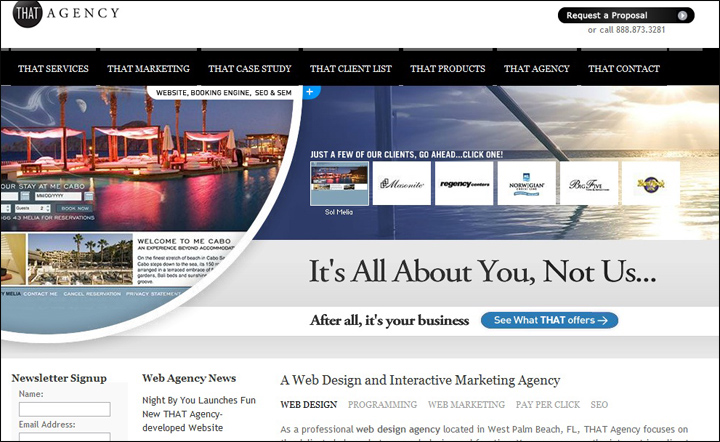Click the Web Agency News heading

(189, 378)
